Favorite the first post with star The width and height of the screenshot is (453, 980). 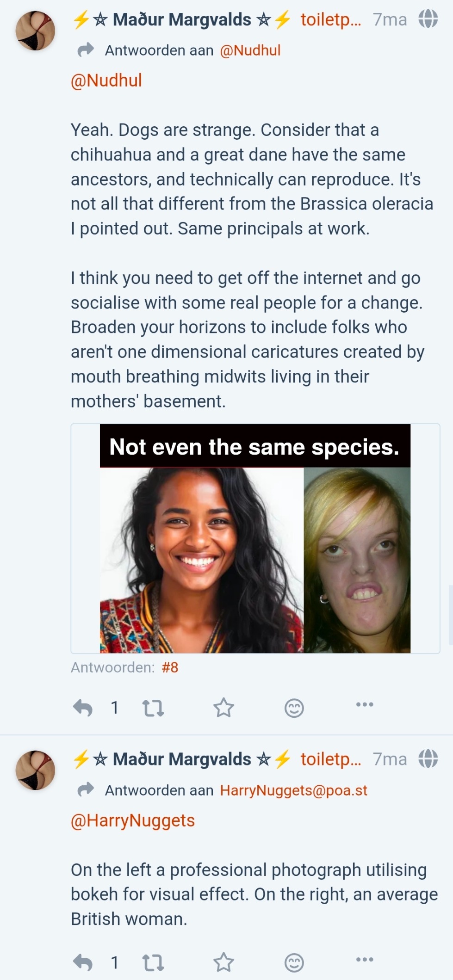point(223,708)
